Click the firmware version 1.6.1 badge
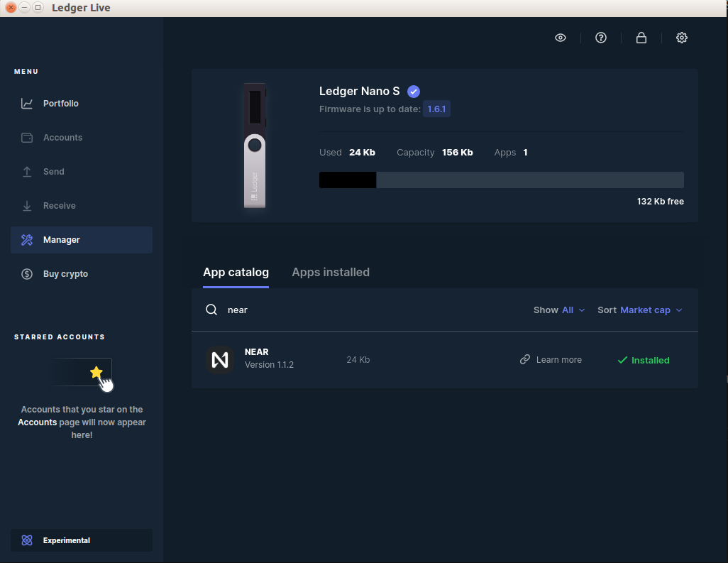Screen dimensions: 728x563 tap(436, 109)
